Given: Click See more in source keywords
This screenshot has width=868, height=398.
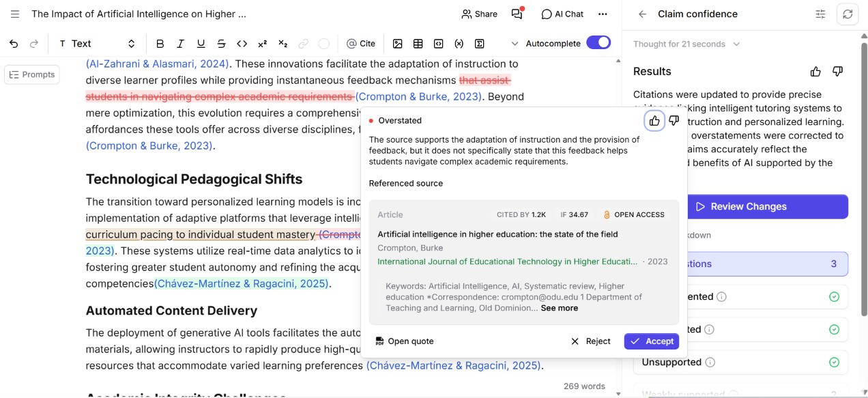Looking at the screenshot, I should coord(560,309).
